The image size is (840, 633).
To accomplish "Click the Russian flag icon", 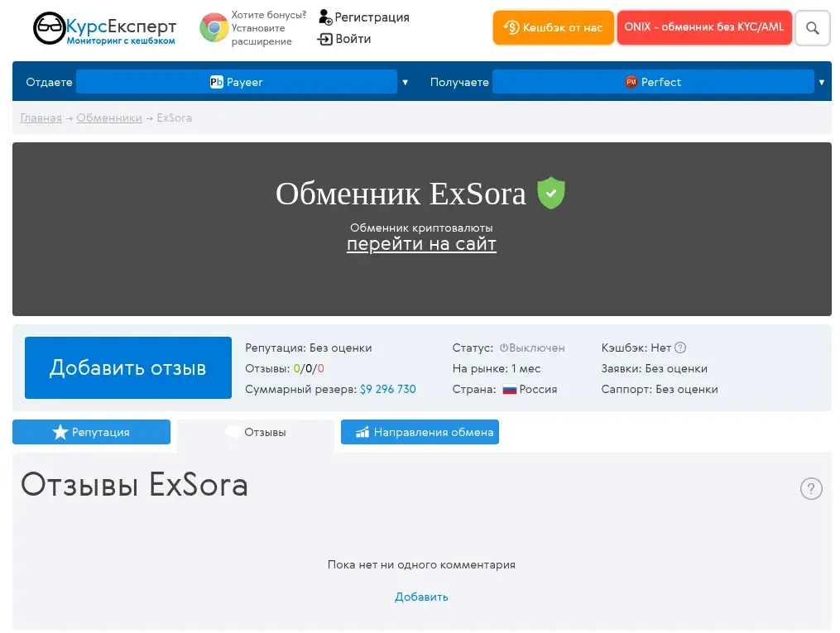I will tap(510, 390).
